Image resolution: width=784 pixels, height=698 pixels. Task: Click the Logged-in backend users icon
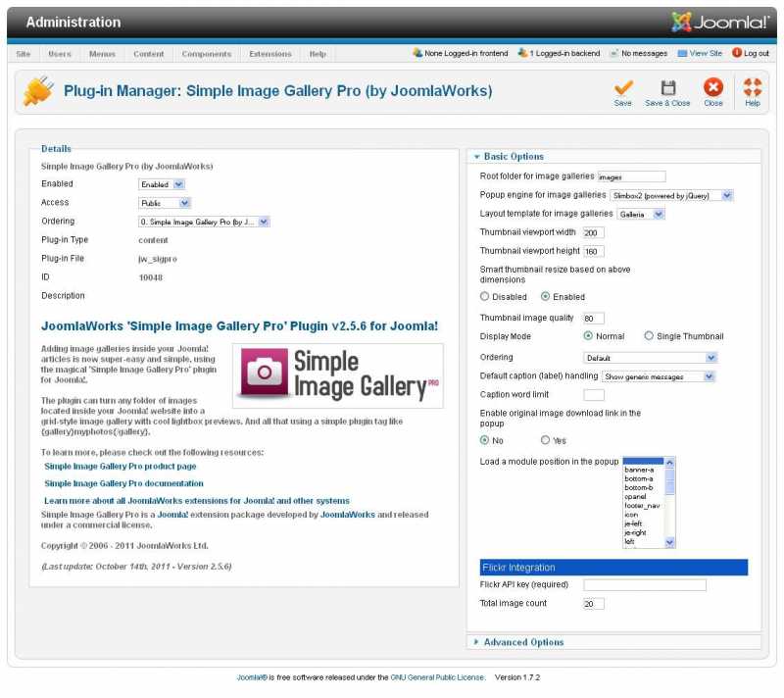tap(522, 53)
